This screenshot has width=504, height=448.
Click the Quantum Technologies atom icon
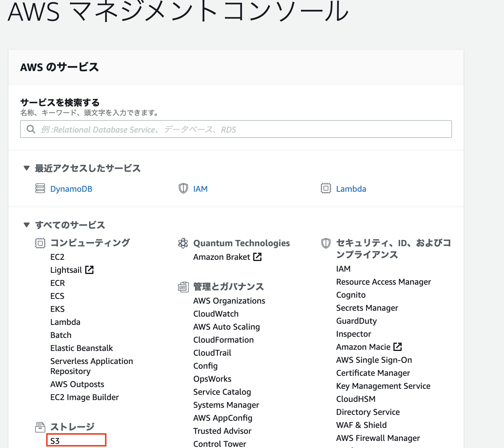point(183,243)
